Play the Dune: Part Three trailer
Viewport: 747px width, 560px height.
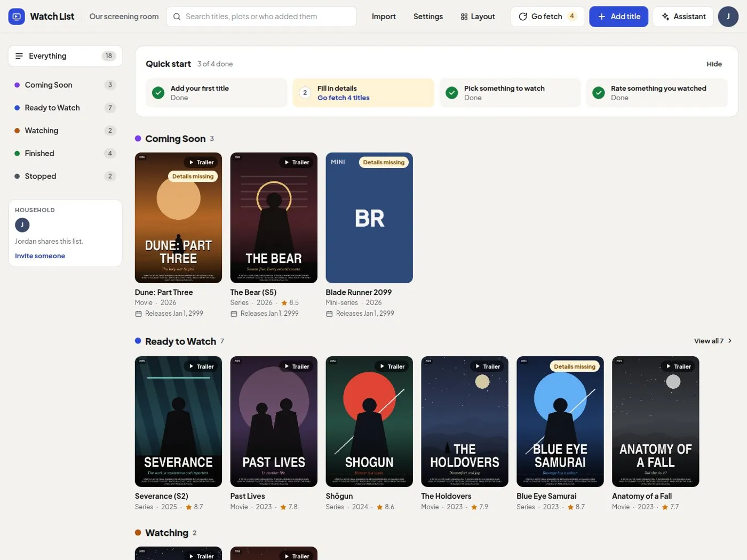tap(201, 162)
